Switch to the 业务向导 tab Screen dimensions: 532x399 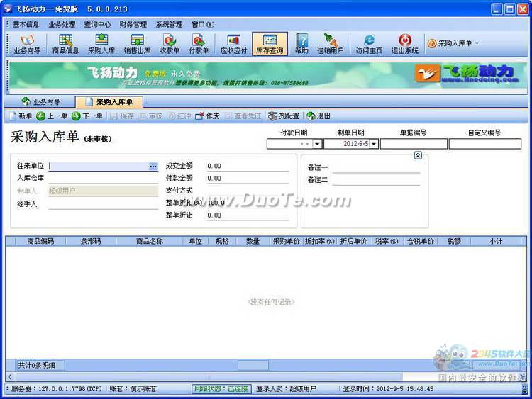coord(40,102)
